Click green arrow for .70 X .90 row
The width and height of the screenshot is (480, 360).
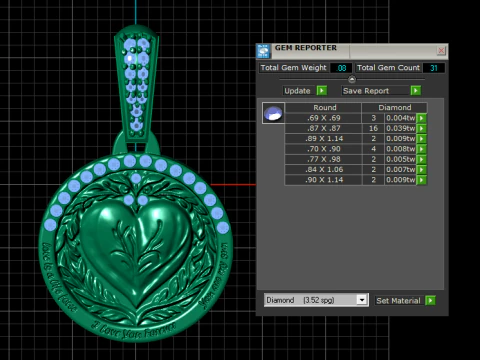[421, 149]
